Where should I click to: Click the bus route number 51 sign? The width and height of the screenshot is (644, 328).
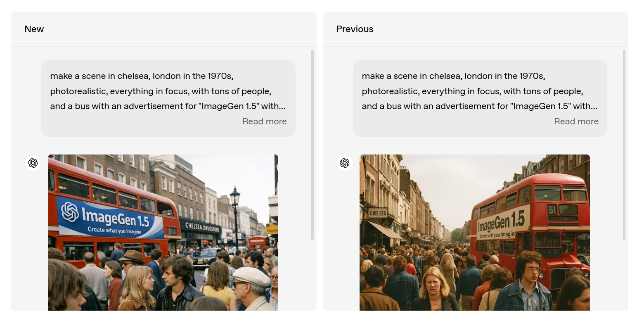pyautogui.click(x=552, y=210)
